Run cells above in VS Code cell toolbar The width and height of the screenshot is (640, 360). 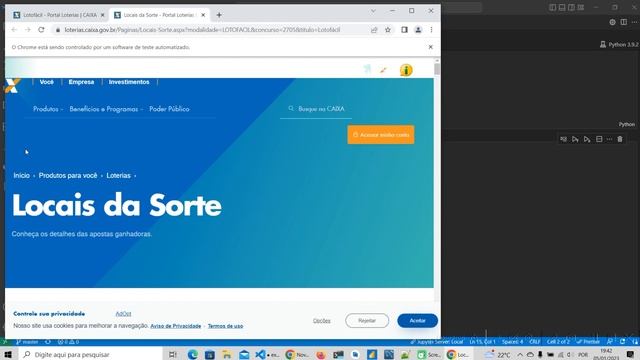(575, 140)
